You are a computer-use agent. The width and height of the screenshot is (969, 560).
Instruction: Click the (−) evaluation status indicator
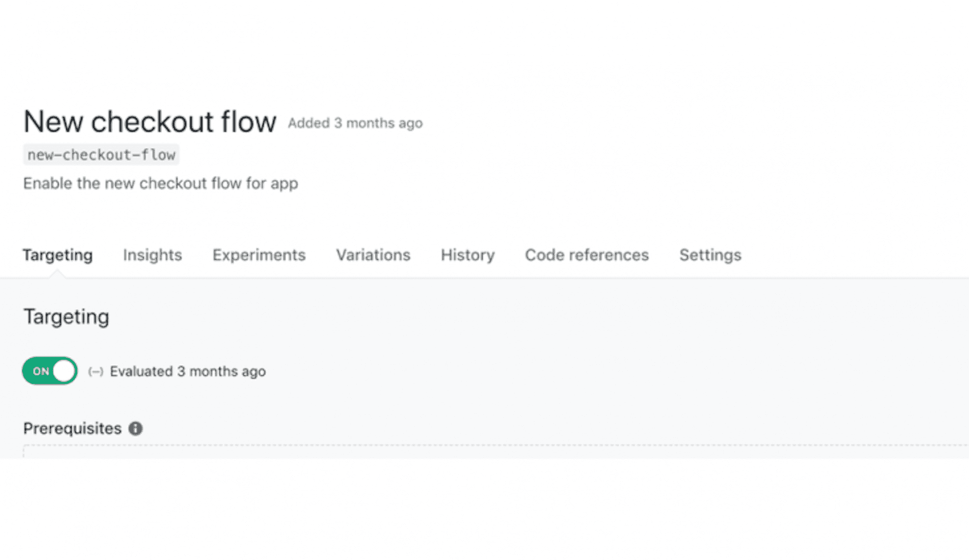pos(96,371)
